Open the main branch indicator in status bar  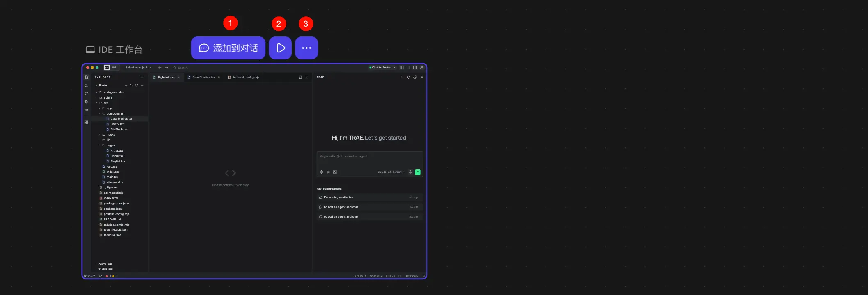[90, 276]
